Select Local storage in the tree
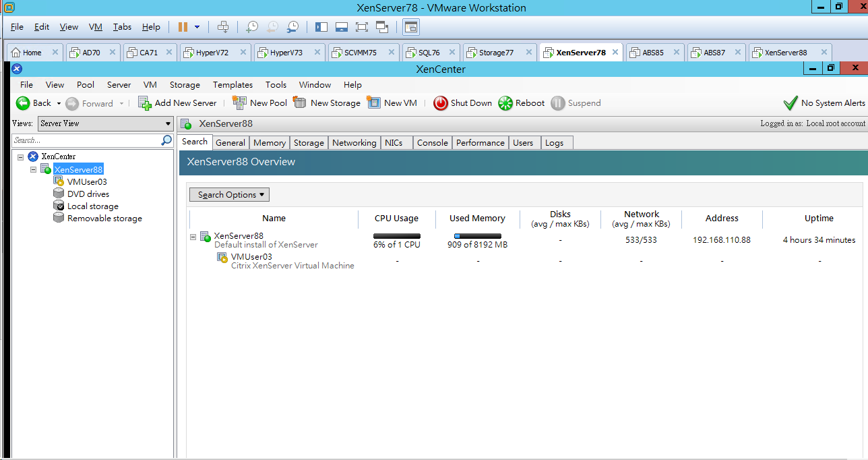This screenshot has width=868, height=460. (92, 206)
